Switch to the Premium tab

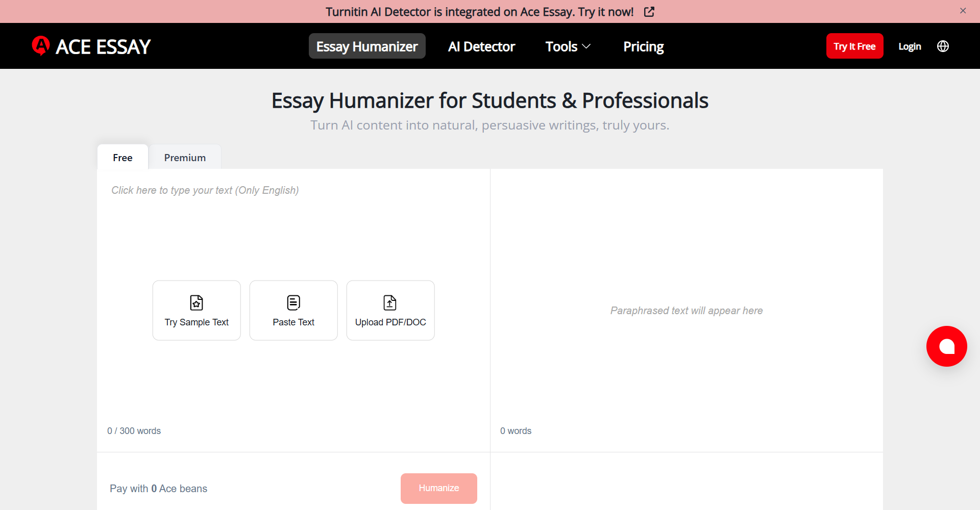(185, 157)
